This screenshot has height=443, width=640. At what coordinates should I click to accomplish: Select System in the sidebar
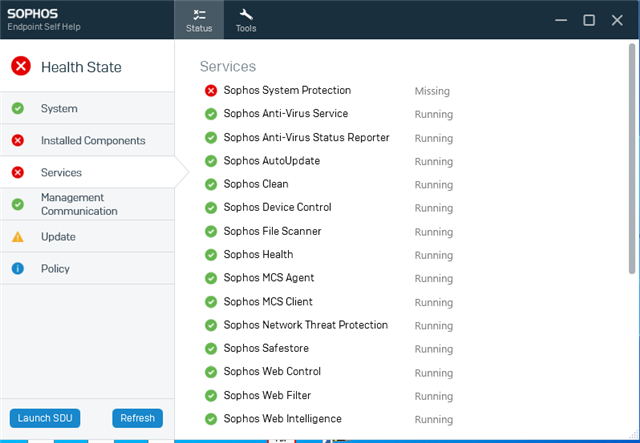point(87,108)
